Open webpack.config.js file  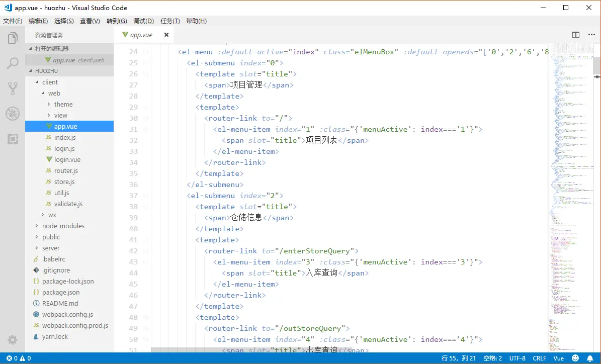69,315
